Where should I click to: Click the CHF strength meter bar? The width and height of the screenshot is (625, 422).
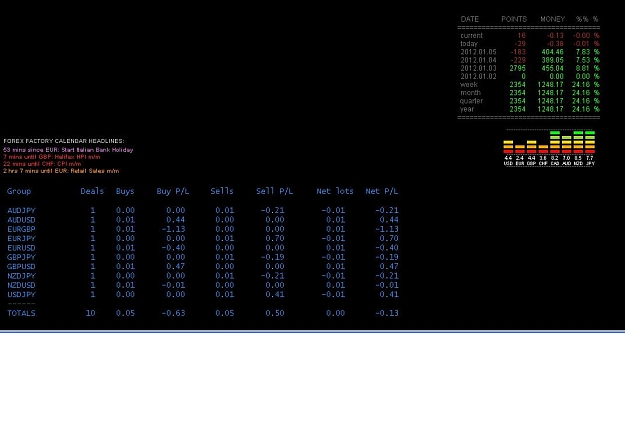pos(543,149)
